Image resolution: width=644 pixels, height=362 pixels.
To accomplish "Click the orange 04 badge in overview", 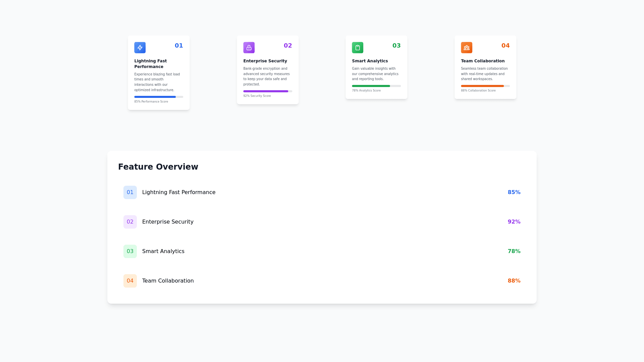I will (x=130, y=281).
